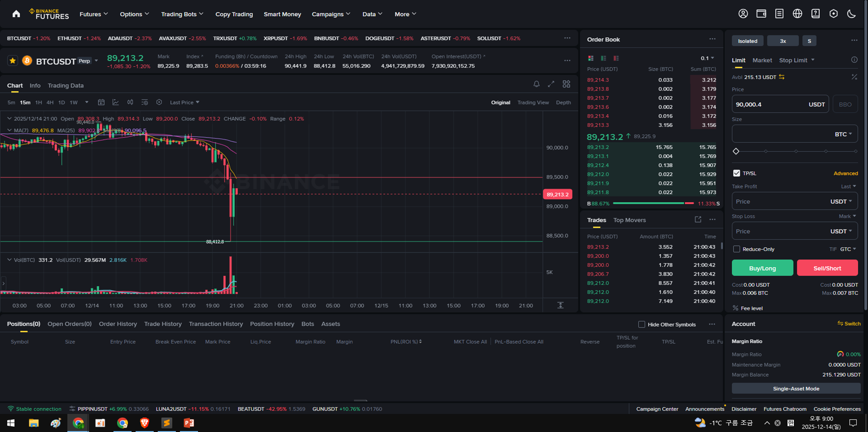
Task: Uncheck the TP/SL checkbox
Action: click(737, 173)
